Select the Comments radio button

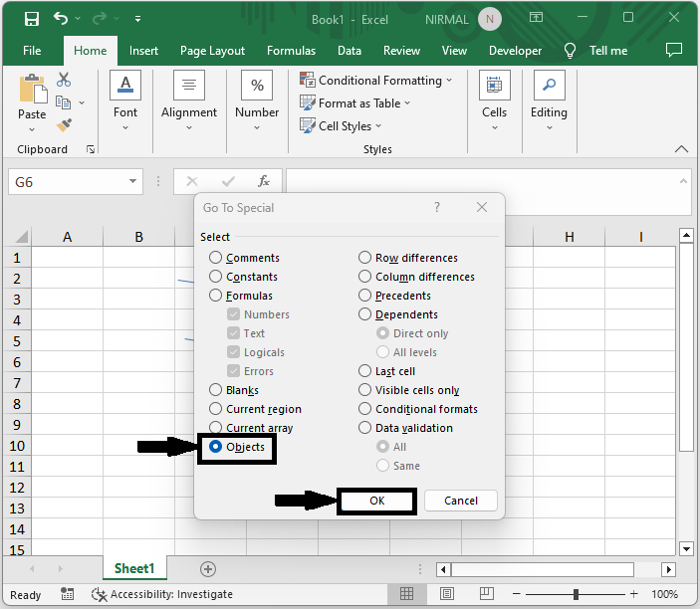pos(216,258)
